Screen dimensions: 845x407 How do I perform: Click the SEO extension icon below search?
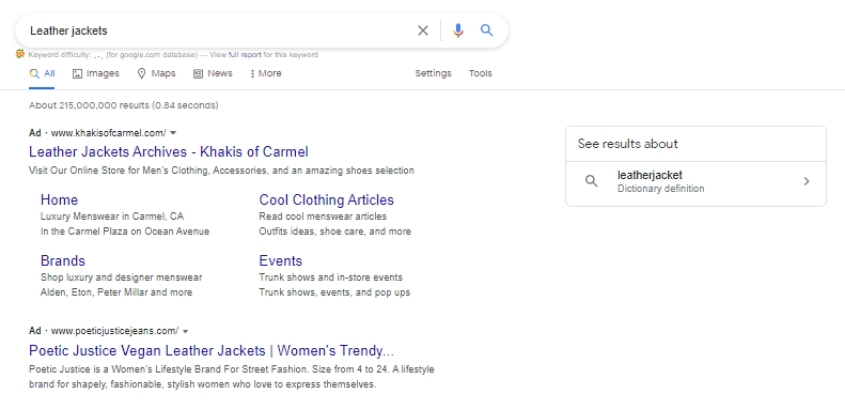pos(20,54)
